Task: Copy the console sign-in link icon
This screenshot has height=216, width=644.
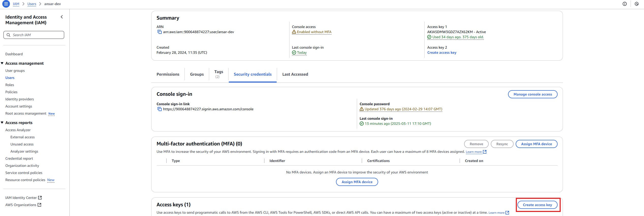Action: point(159,109)
